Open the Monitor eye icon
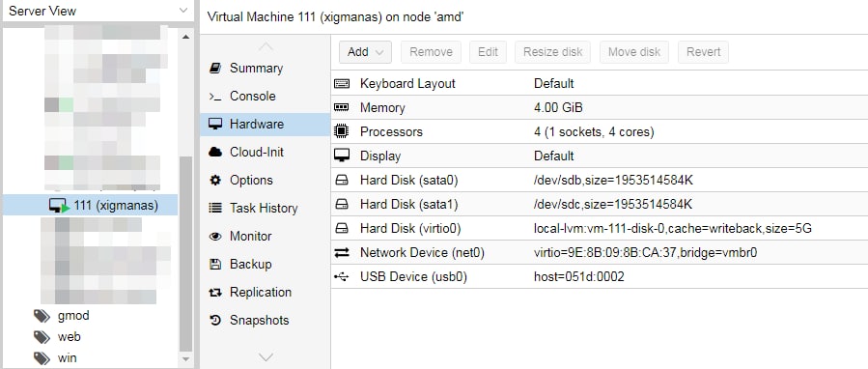 215,236
